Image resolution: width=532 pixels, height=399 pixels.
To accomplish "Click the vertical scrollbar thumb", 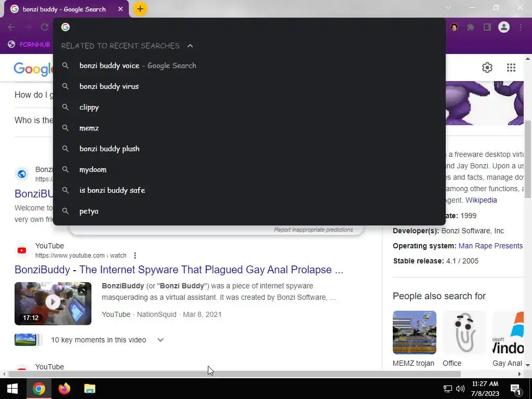I will coord(528,159).
